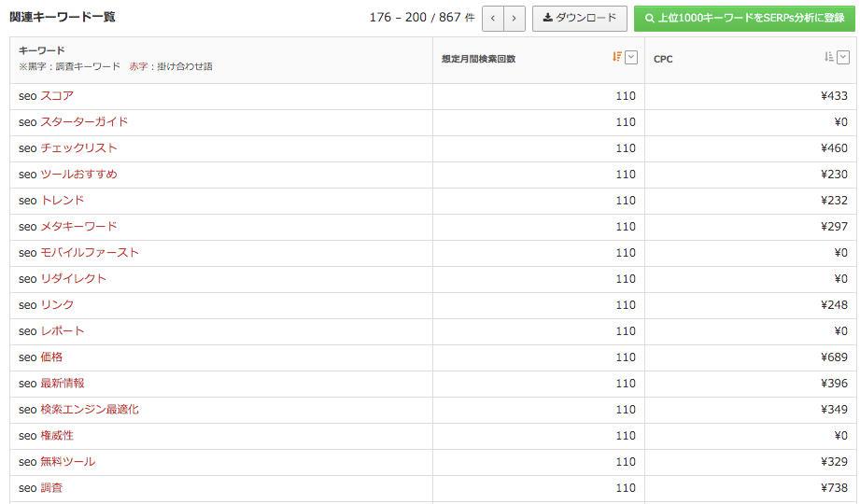Screen dimensions: 860x504
Task: Click the ¥738 CPC value
Action: (834, 488)
